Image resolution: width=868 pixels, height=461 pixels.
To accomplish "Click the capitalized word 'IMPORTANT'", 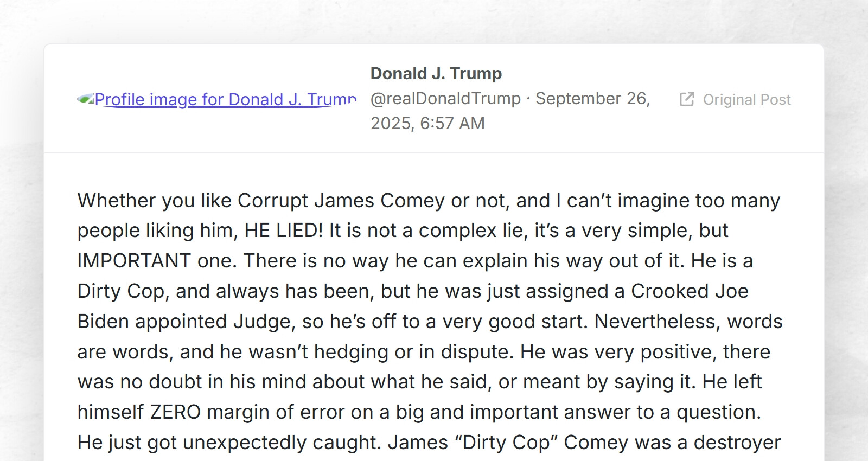I will [x=134, y=261].
